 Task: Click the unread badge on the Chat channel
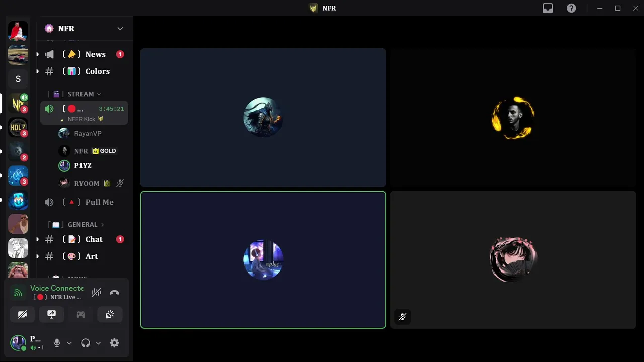tap(120, 239)
